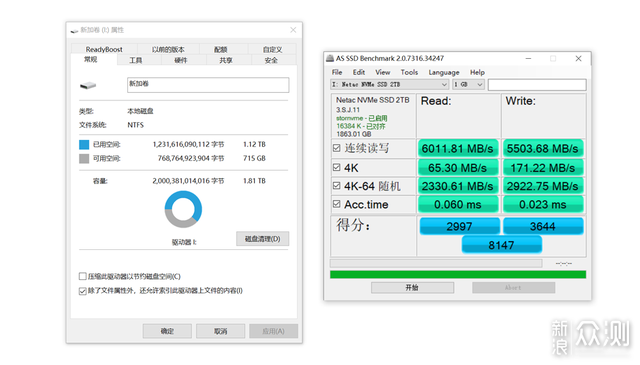The width and height of the screenshot is (640, 365).
Task: Close the AS SSD Benchmark window
Action: (578, 59)
